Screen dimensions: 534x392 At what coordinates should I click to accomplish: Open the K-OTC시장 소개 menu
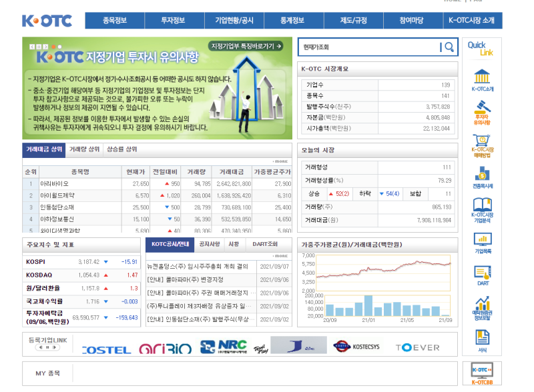pyautogui.click(x=473, y=21)
